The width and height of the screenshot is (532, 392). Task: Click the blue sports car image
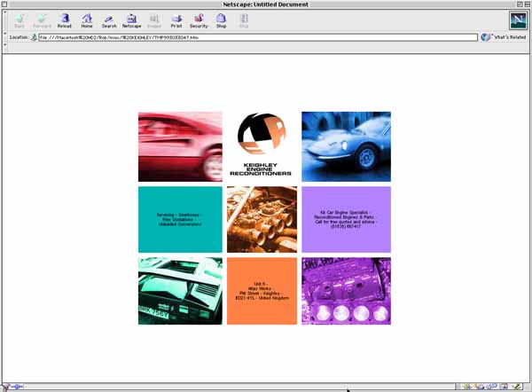[x=346, y=146]
